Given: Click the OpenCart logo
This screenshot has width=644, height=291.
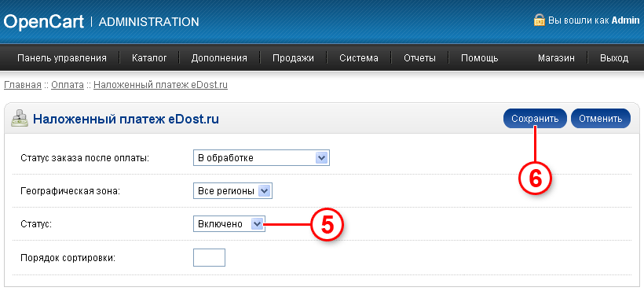Looking at the screenshot, I should click(x=44, y=21).
